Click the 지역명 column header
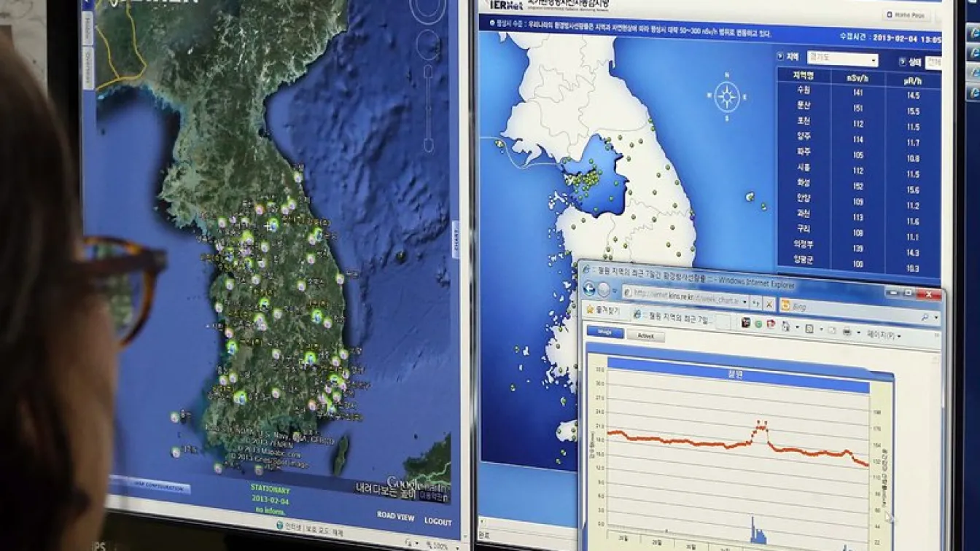 coord(804,75)
